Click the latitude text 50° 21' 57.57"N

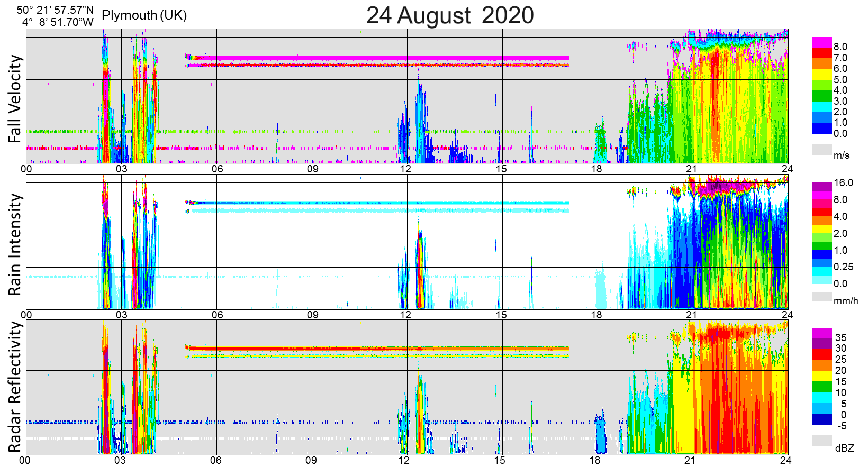(x=55, y=10)
